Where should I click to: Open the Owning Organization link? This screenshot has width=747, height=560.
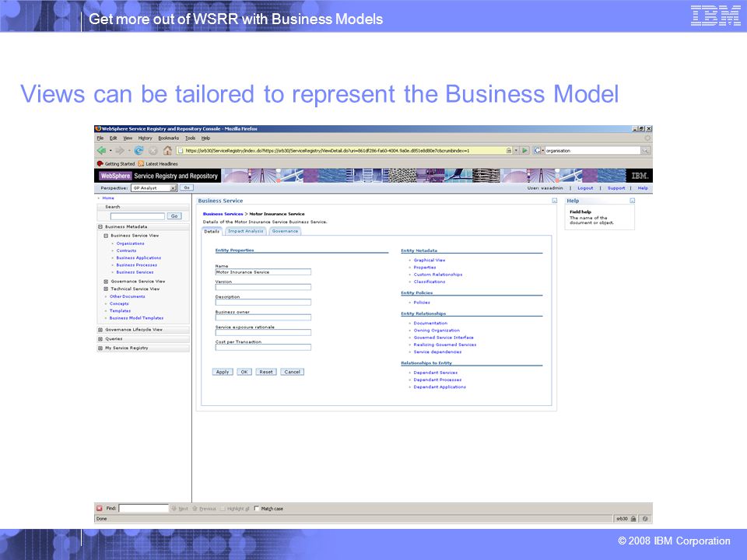pos(437,331)
